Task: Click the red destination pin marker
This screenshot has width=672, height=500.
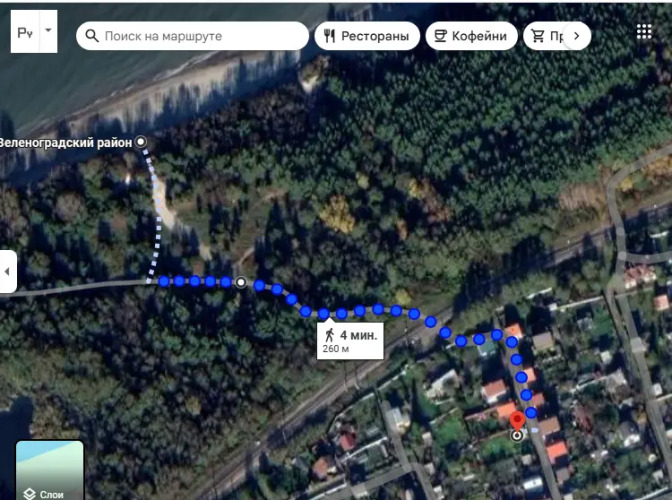Action: [x=517, y=421]
